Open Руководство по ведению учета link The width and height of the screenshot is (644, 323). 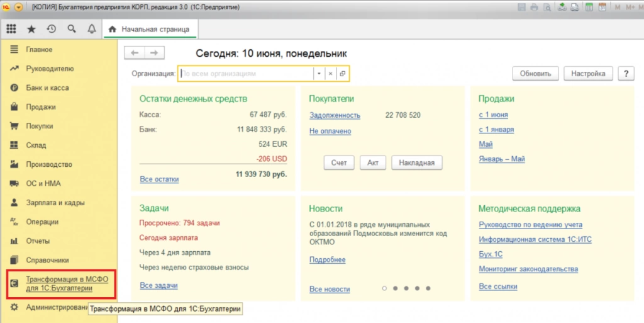531,225
